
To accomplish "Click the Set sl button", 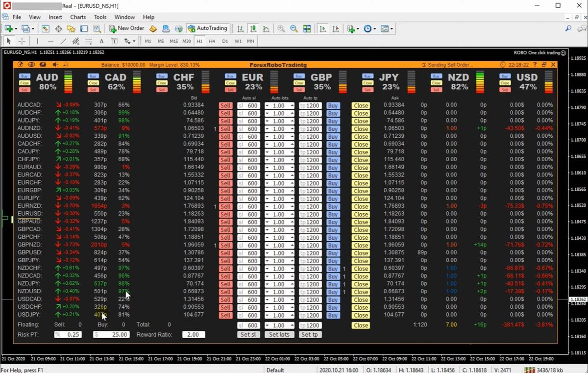I will 248,335.
